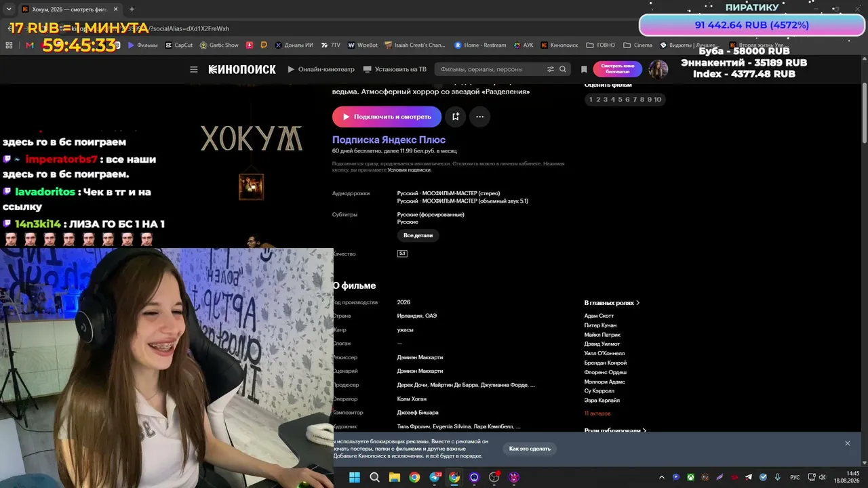This screenshot has width=868, height=488.
Task: Open the Cinema bookmarks folder
Action: coord(638,45)
